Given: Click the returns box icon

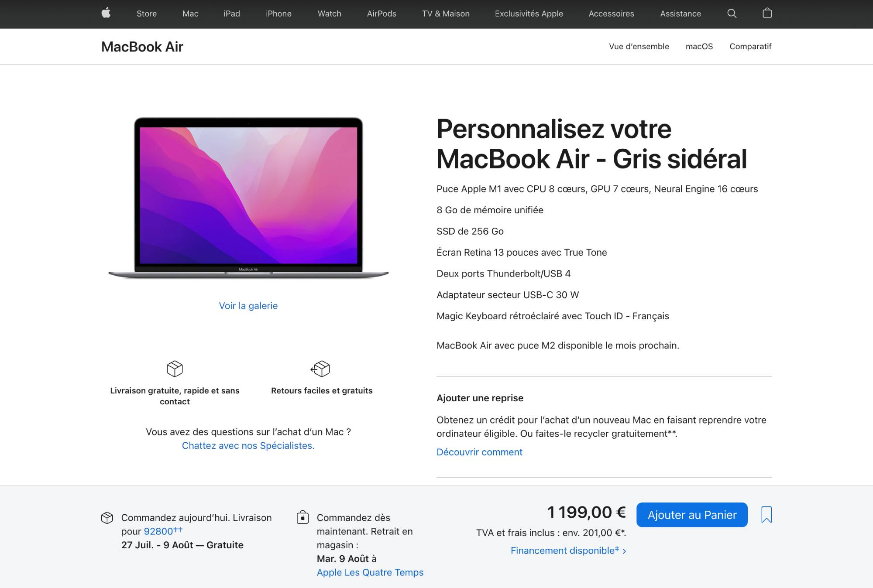Looking at the screenshot, I should pos(322,368).
